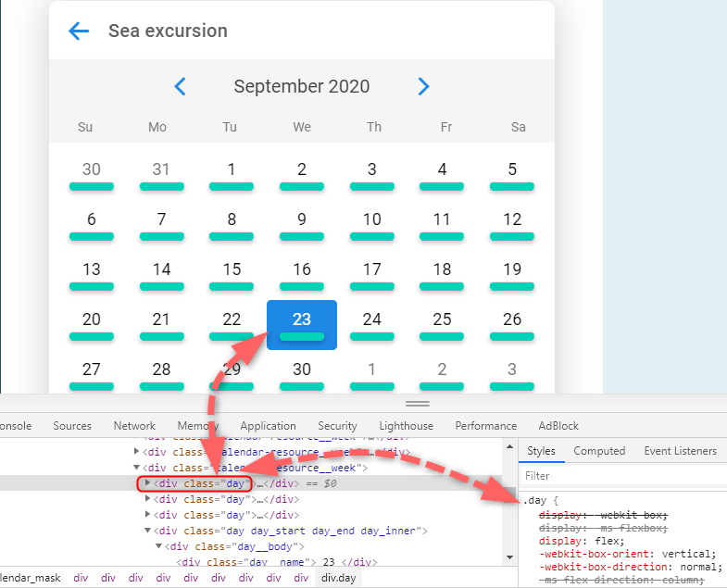
Task: Expand the collapsed calendar-resource__week node
Action: click(x=136, y=451)
